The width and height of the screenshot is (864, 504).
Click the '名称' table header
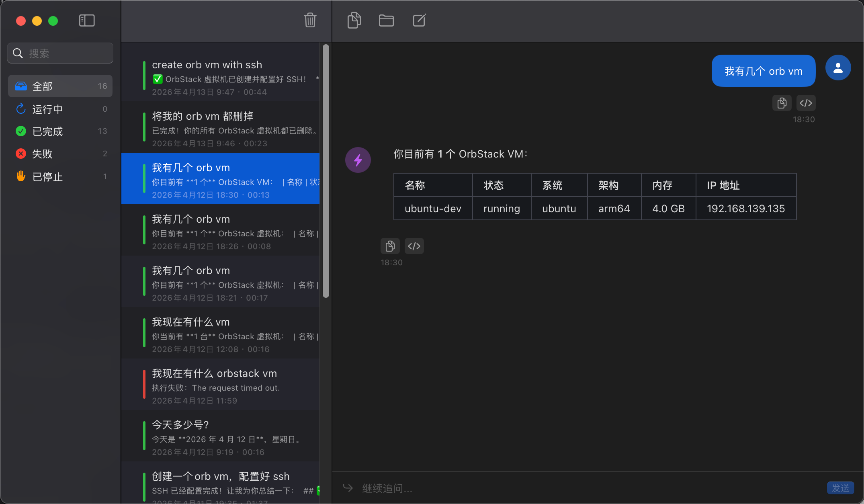pos(433,185)
